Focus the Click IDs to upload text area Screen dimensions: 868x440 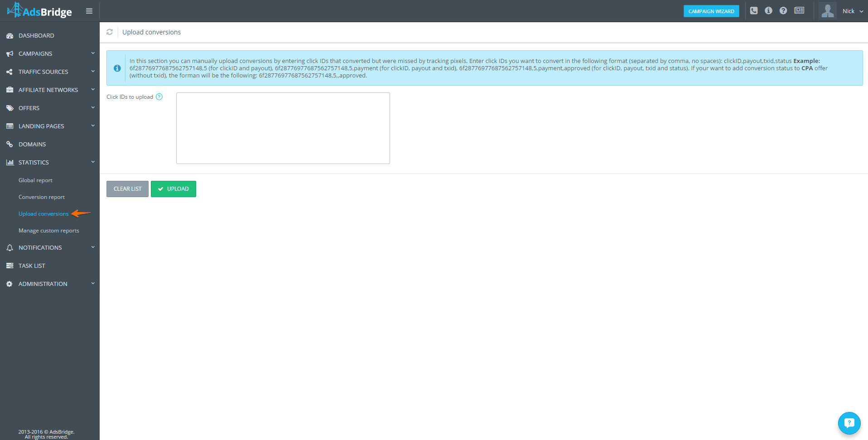point(283,128)
